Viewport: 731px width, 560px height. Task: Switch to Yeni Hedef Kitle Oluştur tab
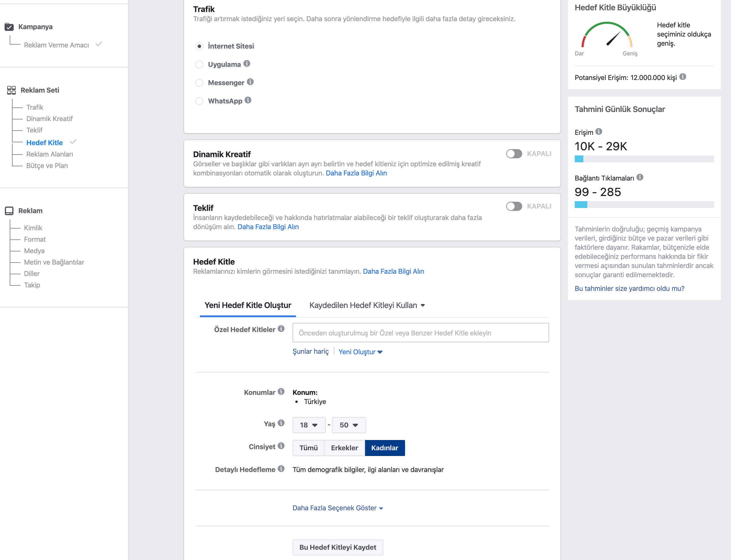pyautogui.click(x=248, y=305)
